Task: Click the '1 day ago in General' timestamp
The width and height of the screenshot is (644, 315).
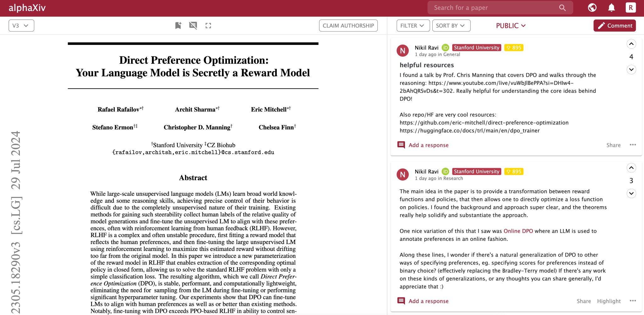Action: (437, 55)
